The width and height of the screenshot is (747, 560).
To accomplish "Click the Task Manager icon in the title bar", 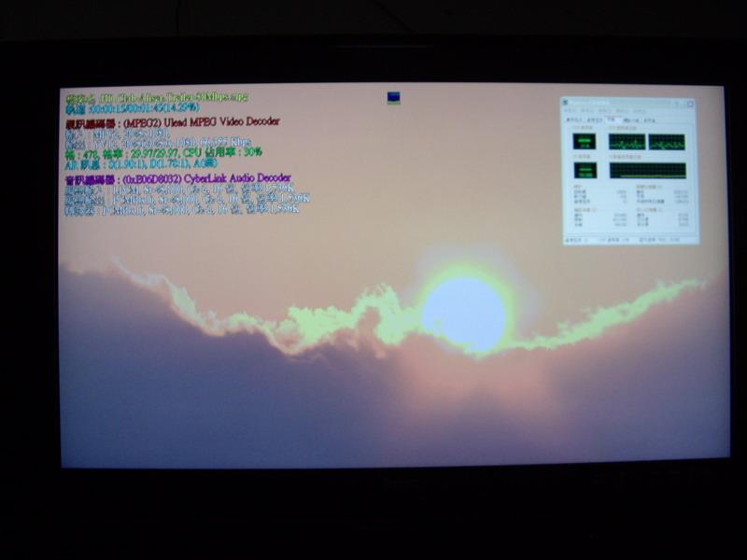I will [x=565, y=101].
